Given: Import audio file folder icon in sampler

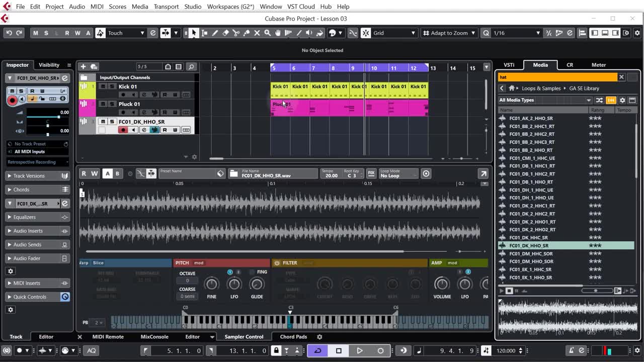Looking at the screenshot, I should click(233, 173).
